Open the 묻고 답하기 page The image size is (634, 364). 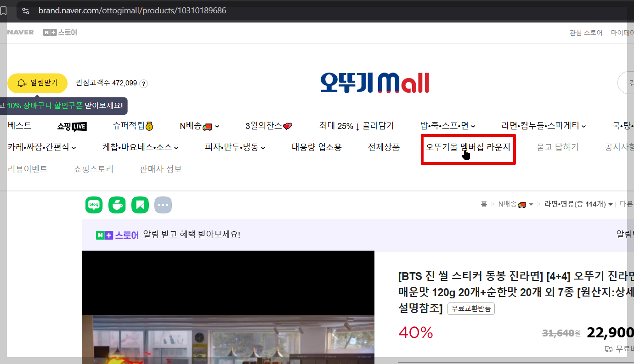click(558, 147)
